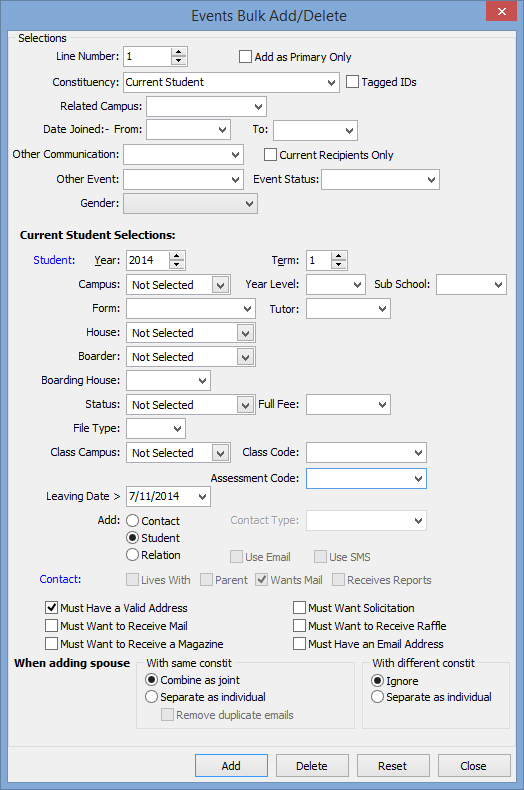Focus the Line Number input field
The image size is (524, 790).
[x=147, y=56]
